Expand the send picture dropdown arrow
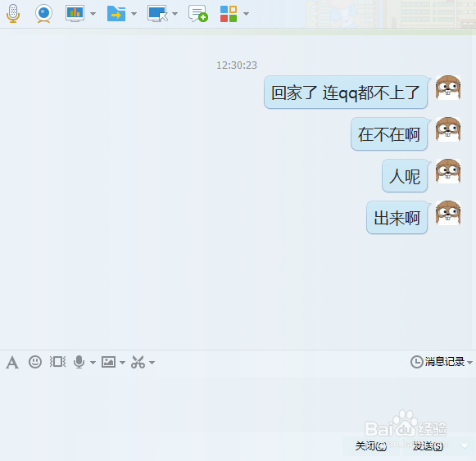 [x=122, y=363]
